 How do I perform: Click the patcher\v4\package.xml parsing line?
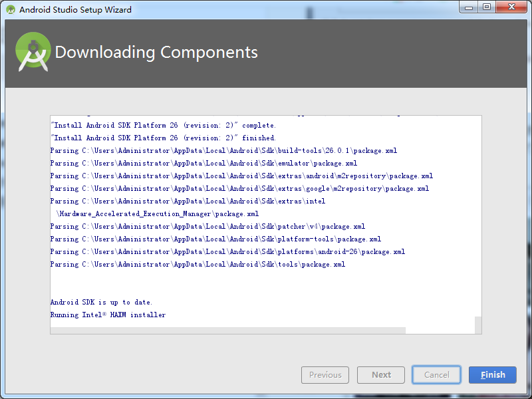(x=207, y=226)
